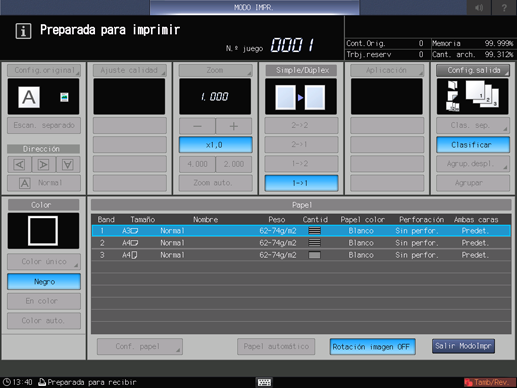Click the Papel panel header
The width and height of the screenshot is (517, 388).
[301, 205]
